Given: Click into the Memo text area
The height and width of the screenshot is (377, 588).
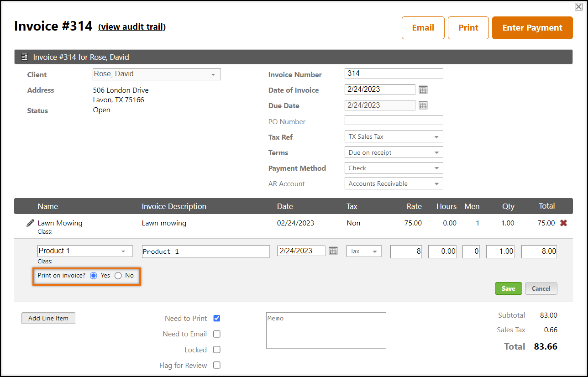Looking at the screenshot, I should coord(326,330).
